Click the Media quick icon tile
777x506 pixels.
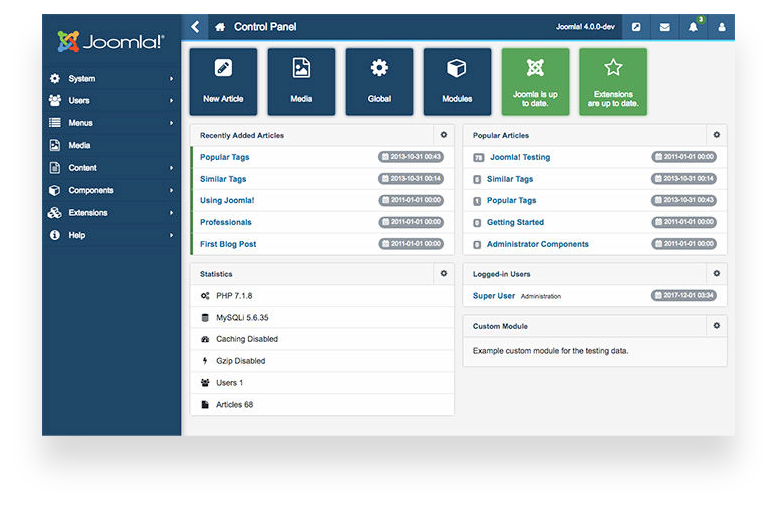point(301,82)
